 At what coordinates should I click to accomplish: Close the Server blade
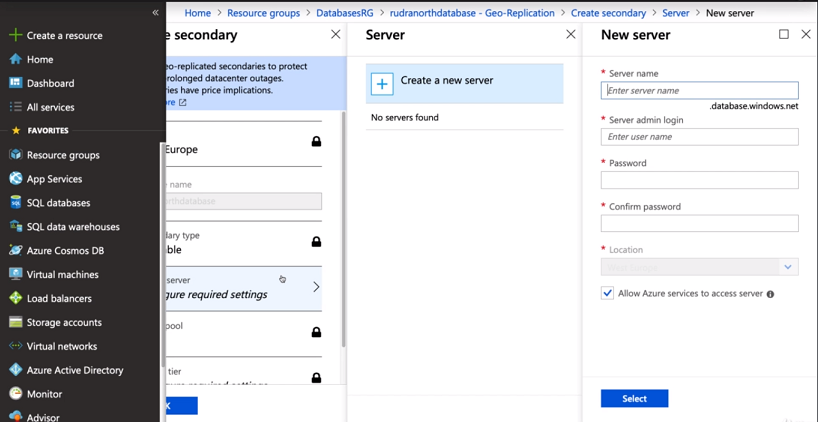click(571, 34)
